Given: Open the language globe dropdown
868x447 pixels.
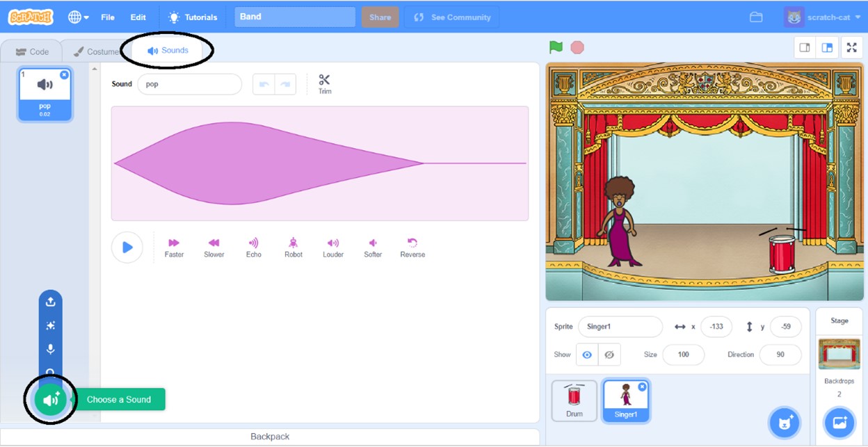Looking at the screenshot, I should [x=79, y=17].
